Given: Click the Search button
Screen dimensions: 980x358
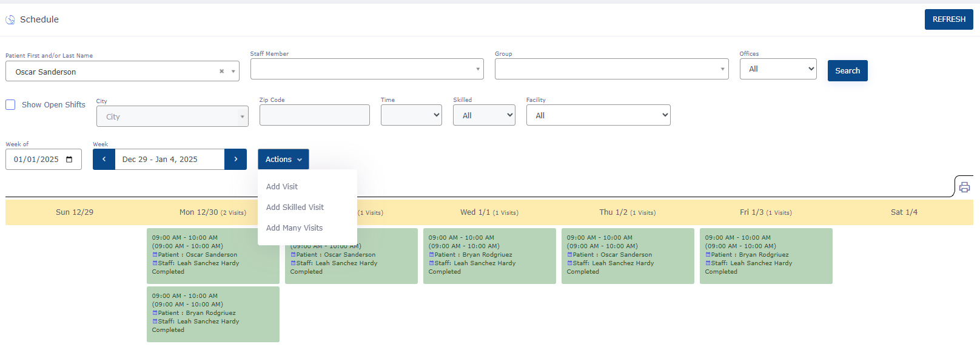Looking at the screenshot, I should click(847, 70).
